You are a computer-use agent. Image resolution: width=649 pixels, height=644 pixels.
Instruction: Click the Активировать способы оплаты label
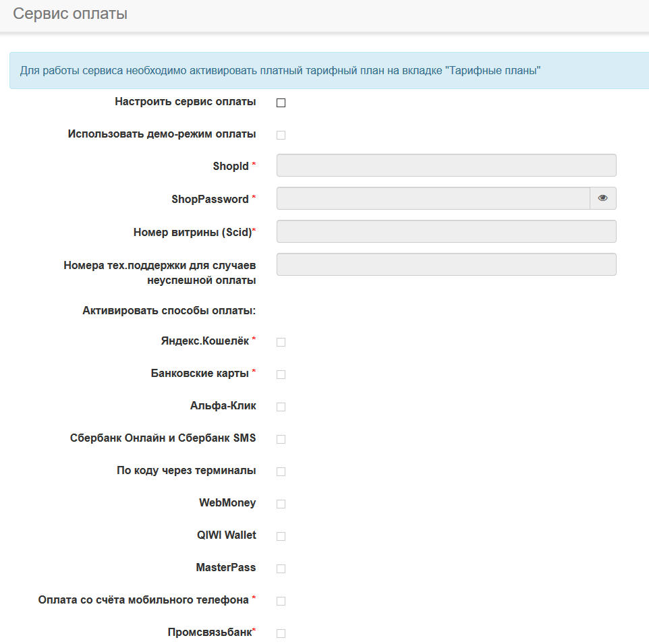tap(169, 311)
